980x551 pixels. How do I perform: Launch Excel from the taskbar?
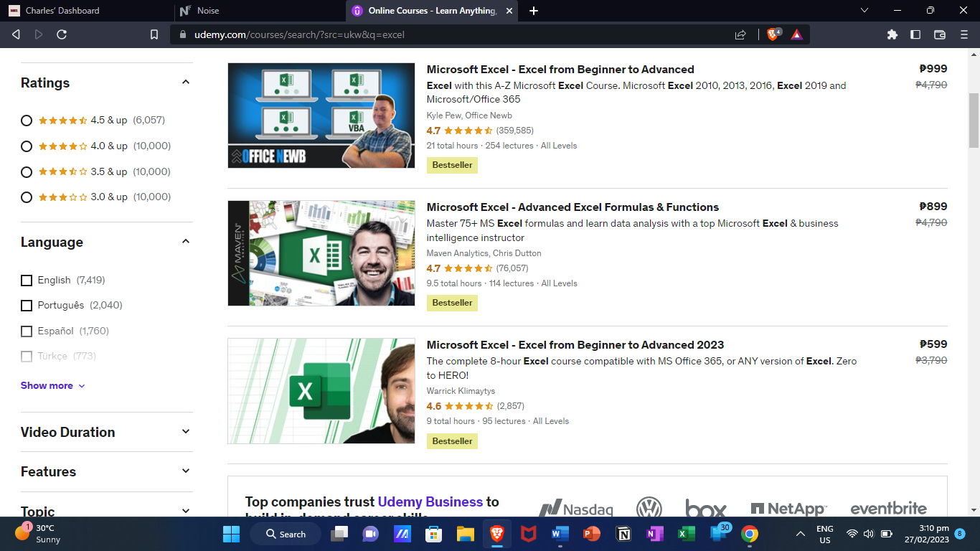[687, 534]
